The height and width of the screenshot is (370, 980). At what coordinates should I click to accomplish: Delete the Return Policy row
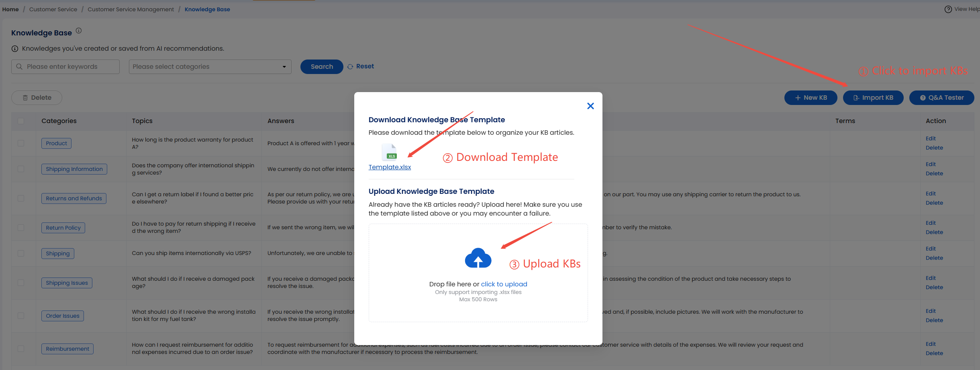tap(934, 232)
